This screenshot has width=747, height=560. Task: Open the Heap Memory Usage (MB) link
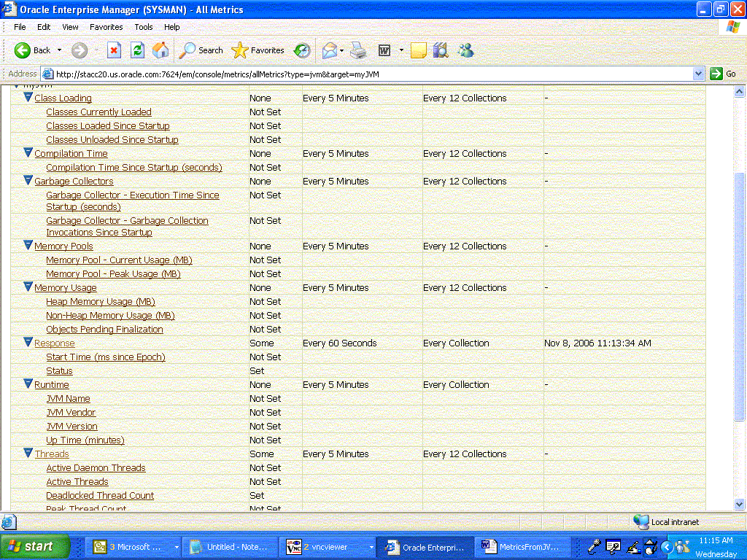[x=101, y=301]
